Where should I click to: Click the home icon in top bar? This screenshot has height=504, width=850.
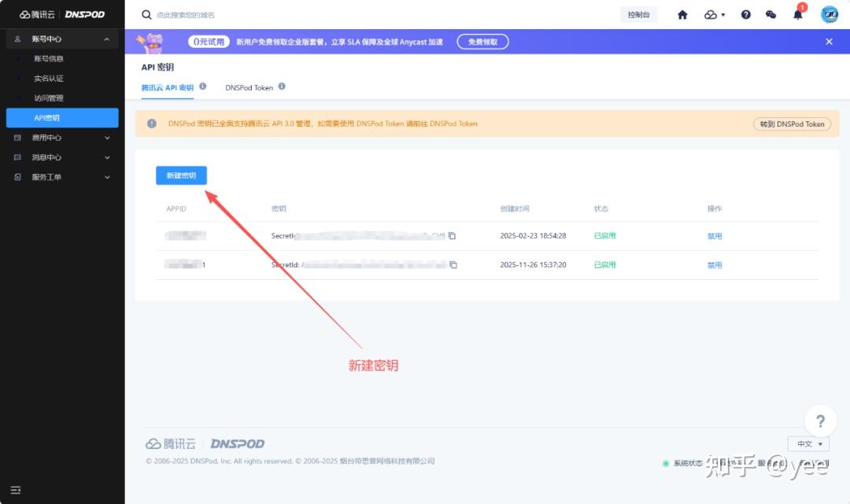(682, 15)
